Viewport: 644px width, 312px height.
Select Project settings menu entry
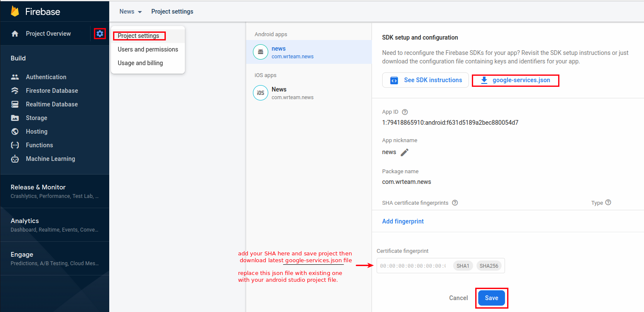(139, 36)
